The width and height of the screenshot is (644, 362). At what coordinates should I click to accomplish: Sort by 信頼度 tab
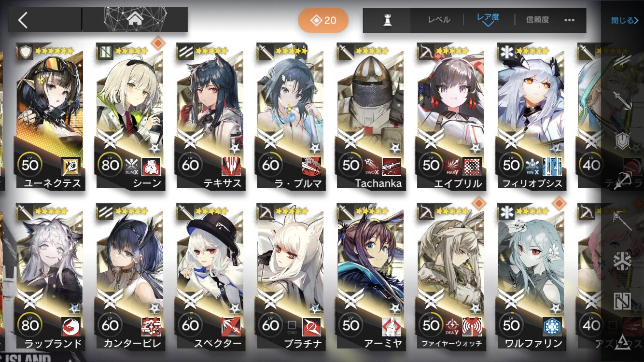coord(537,20)
